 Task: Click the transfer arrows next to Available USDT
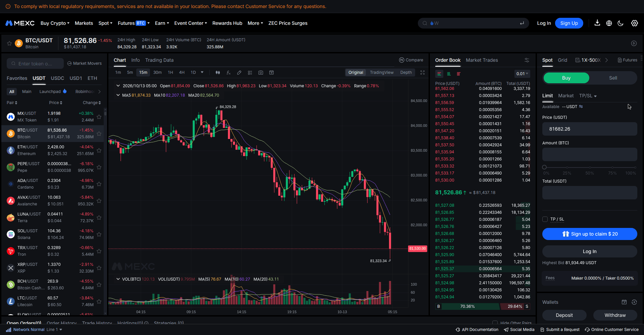coord(581,106)
